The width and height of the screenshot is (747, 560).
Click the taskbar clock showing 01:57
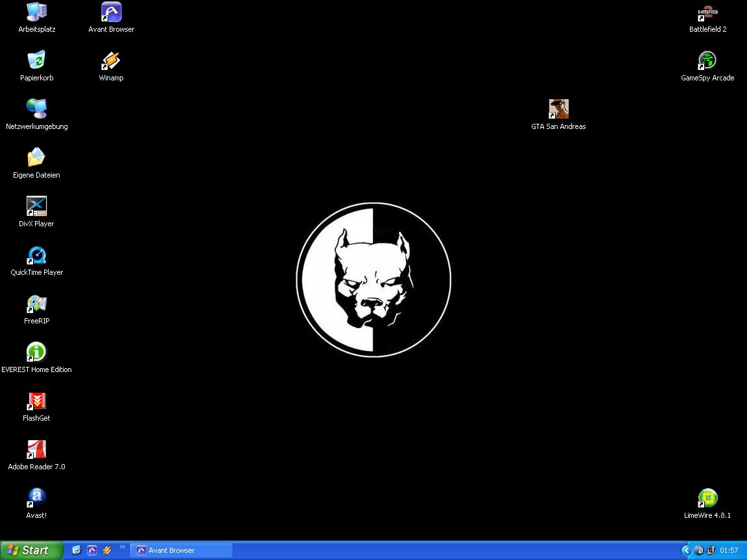(729, 550)
